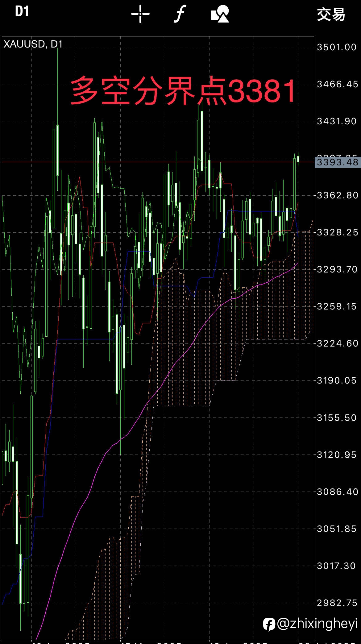Tap the 3051.85 price scale label

pos(337,529)
